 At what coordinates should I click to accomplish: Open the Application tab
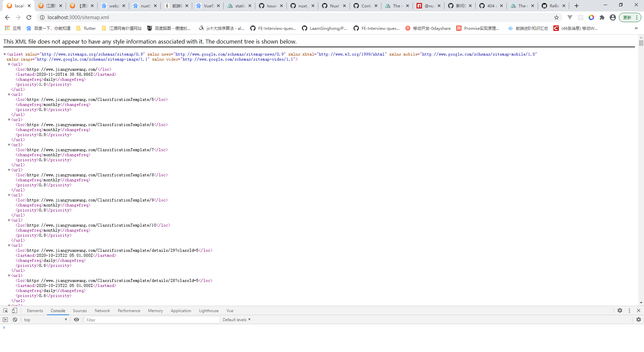click(x=181, y=311)
